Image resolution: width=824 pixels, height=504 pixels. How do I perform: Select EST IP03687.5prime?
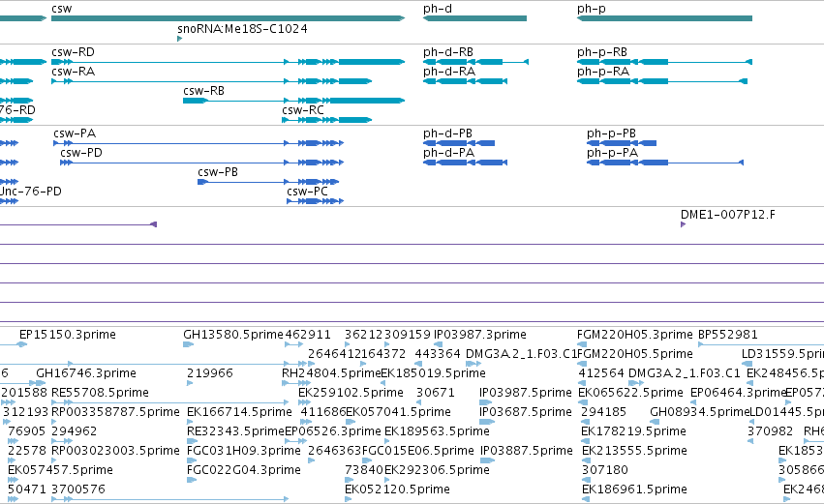tap(526, 412)
